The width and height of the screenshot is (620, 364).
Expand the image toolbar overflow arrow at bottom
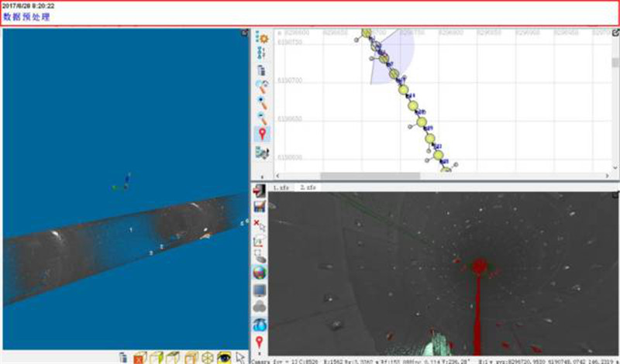(x=260, y=358)
